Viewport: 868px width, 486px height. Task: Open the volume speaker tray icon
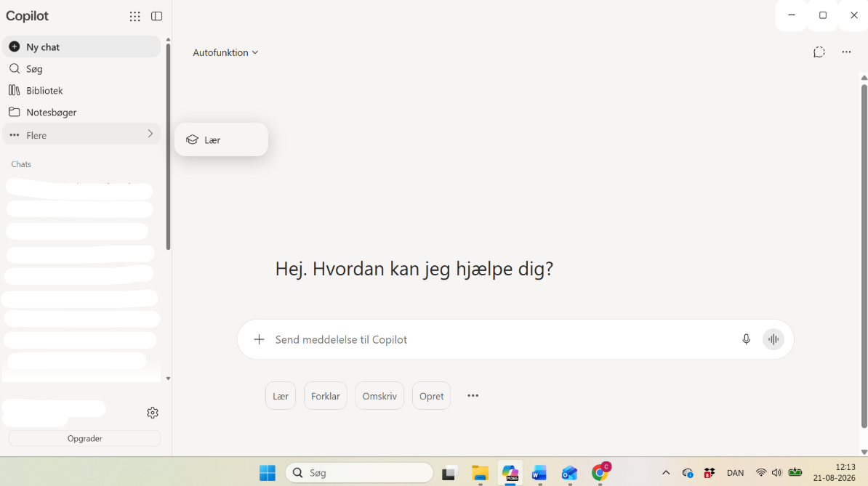(x=776, y=473)
